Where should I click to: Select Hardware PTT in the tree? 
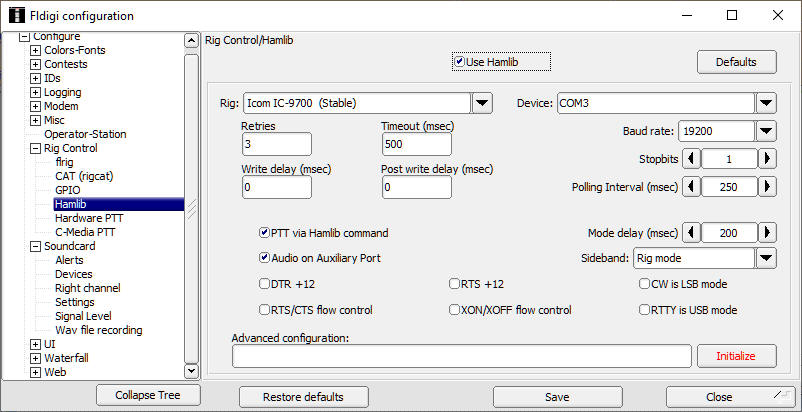[x=89, y=218]
